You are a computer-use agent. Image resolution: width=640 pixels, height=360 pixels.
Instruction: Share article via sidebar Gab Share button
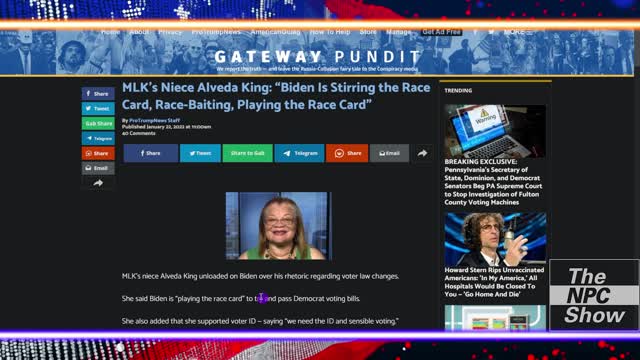[x=98, y=123]
